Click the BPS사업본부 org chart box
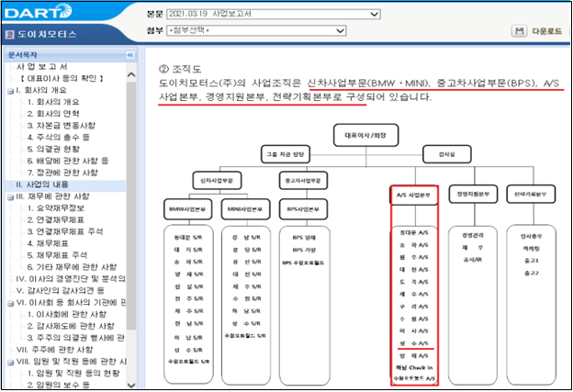 point(303,209)
